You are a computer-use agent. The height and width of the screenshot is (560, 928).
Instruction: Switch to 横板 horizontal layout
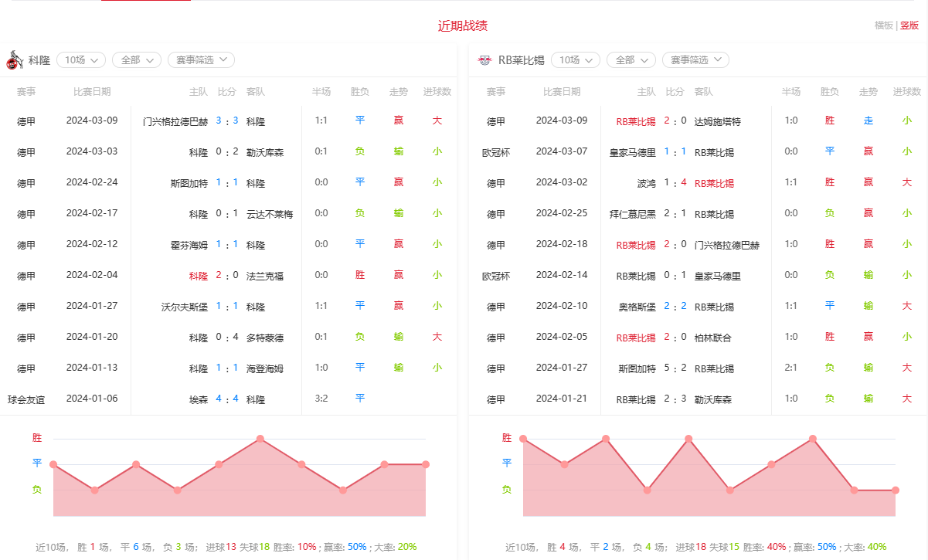click(883, 25)
